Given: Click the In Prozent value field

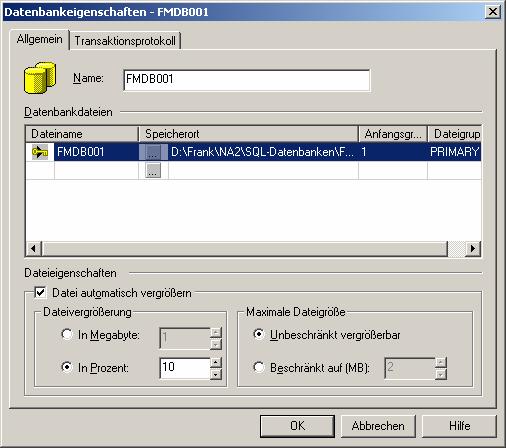Looking at the screenshot, I should 185,368.
